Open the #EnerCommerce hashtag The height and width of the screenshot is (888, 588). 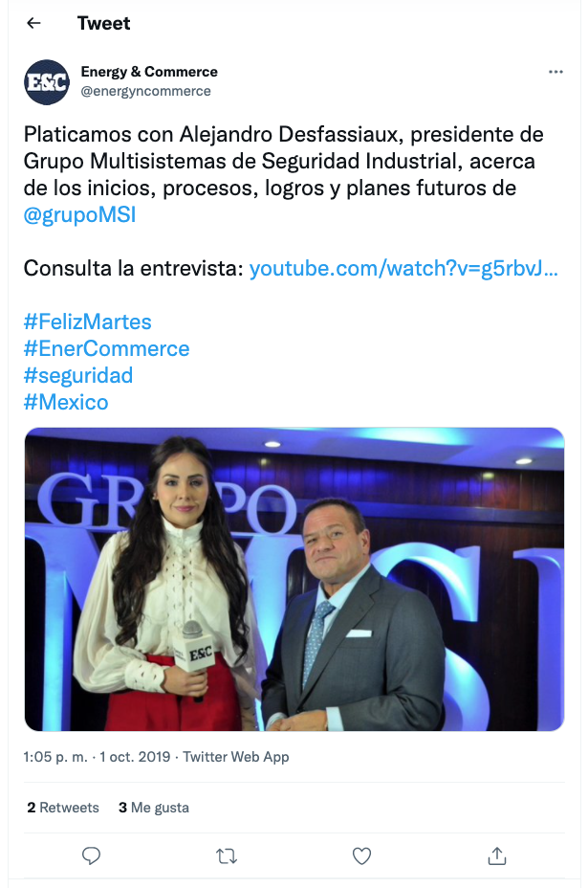[x=106, y=348]
